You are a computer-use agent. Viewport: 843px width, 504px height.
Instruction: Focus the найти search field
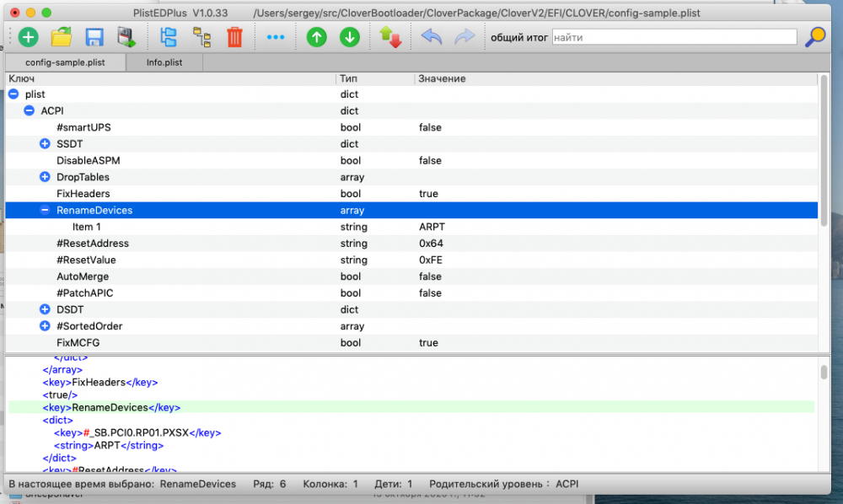pos(674,37)
